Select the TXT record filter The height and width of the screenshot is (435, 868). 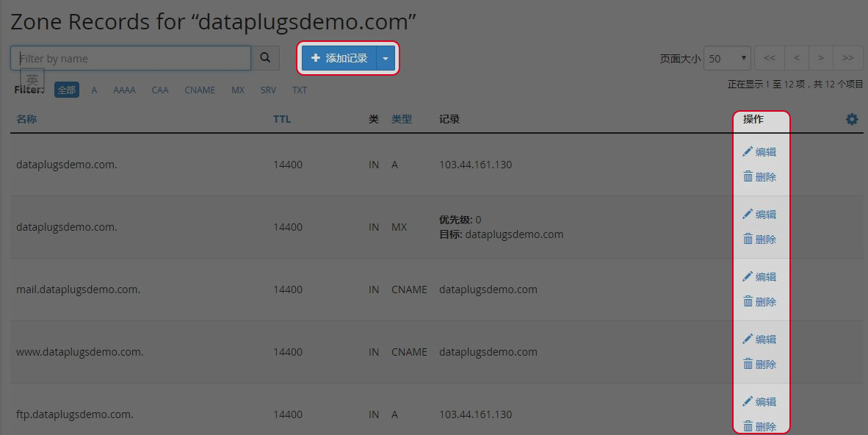point(300,89)
